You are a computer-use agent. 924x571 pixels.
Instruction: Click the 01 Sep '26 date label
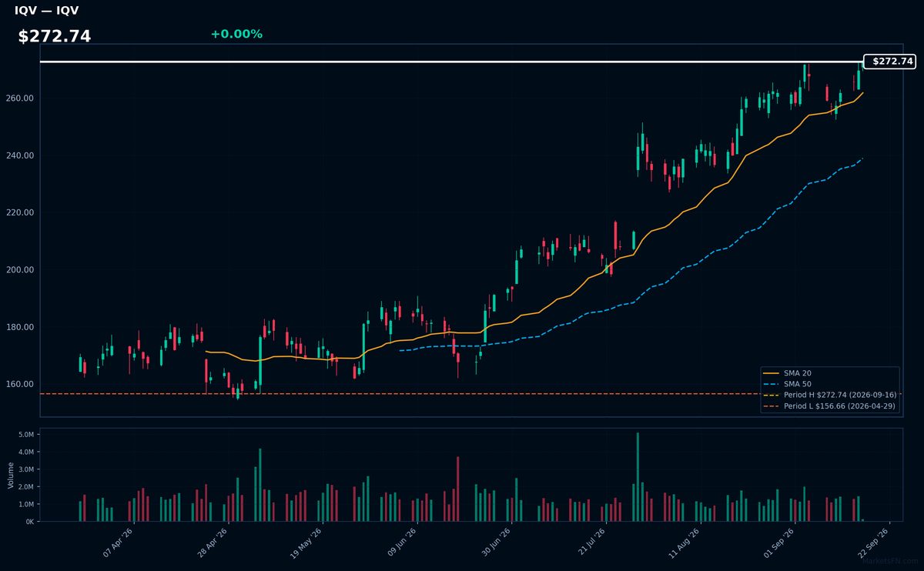tap(779, 543)
